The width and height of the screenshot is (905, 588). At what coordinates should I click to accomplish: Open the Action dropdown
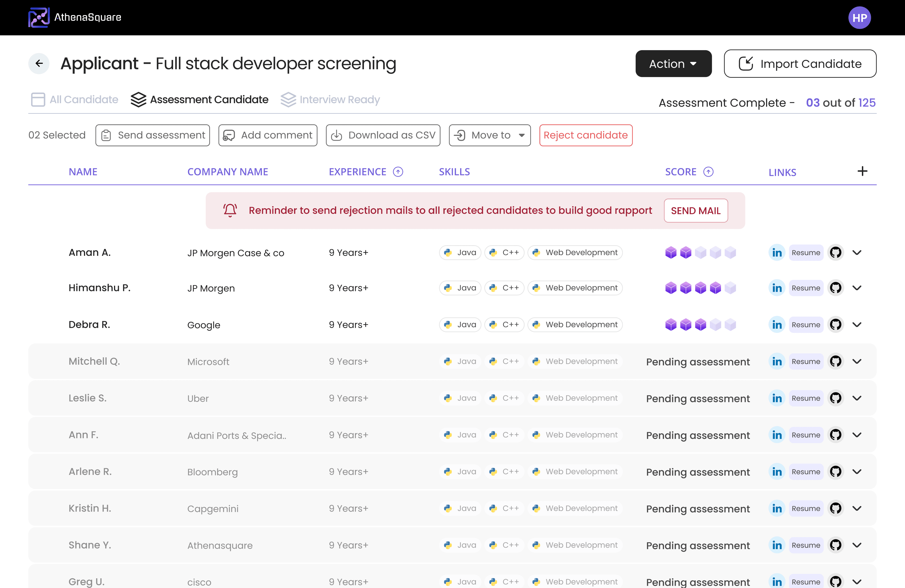[673, 63]
